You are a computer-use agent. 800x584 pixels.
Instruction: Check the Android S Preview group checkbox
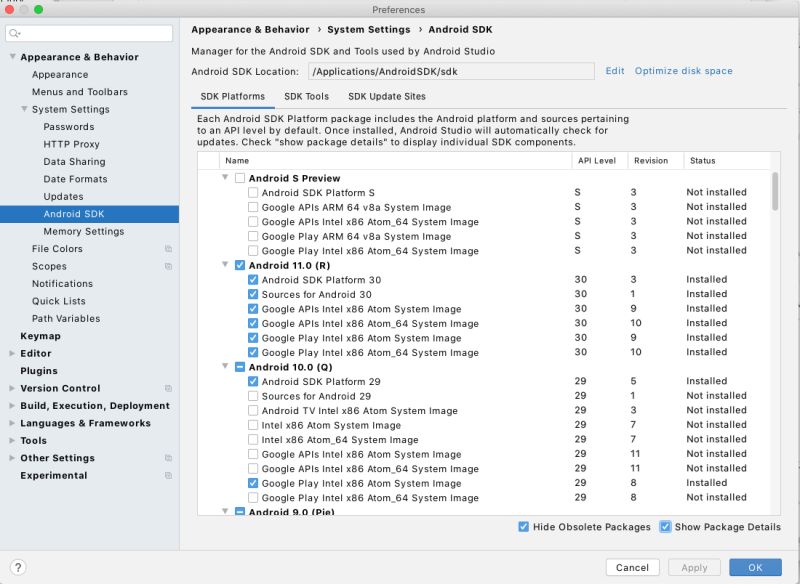(240, 178)
